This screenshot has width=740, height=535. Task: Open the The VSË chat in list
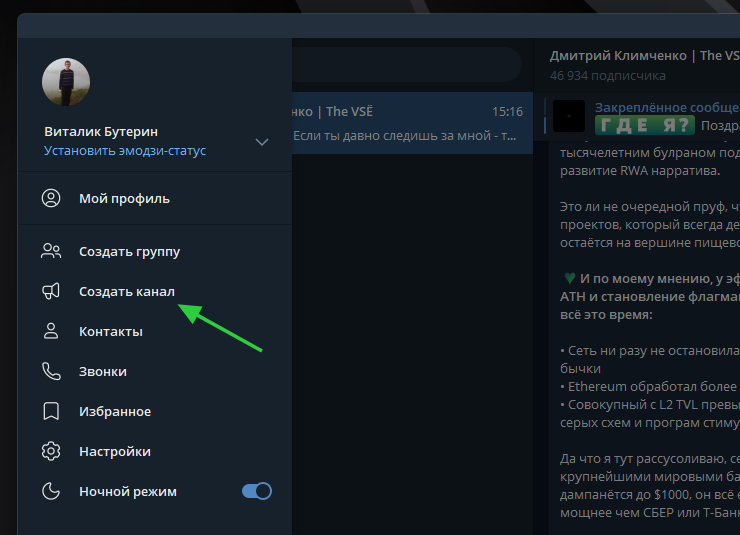[412, 123]
